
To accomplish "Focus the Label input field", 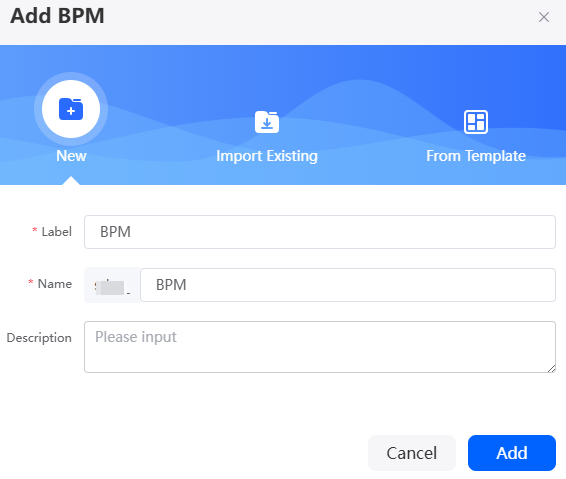I will (320, 232).
